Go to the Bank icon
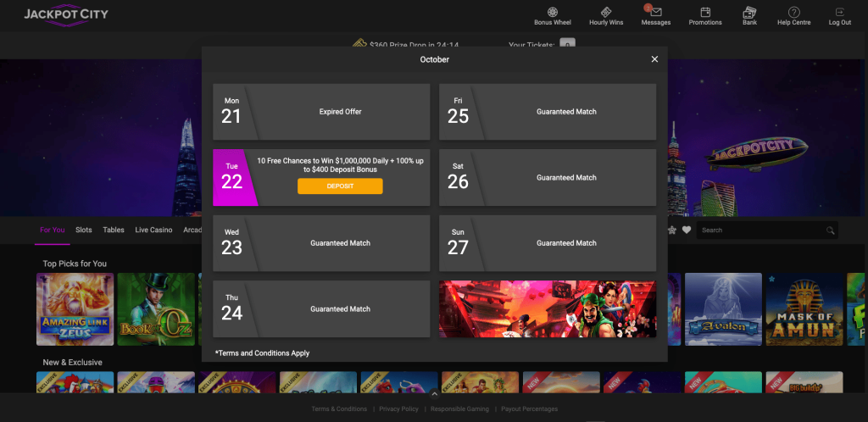Image resolution: width=868 pixels, height=422 pixels. pyautogui.click(x=749, y=12)
